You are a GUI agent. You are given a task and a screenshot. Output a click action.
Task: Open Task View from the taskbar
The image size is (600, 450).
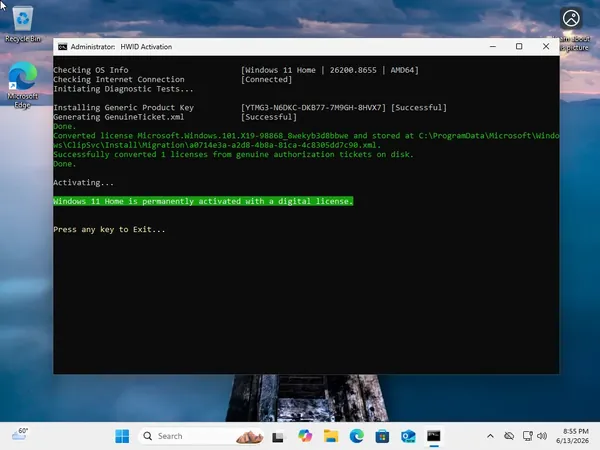[x=278, y=436]
